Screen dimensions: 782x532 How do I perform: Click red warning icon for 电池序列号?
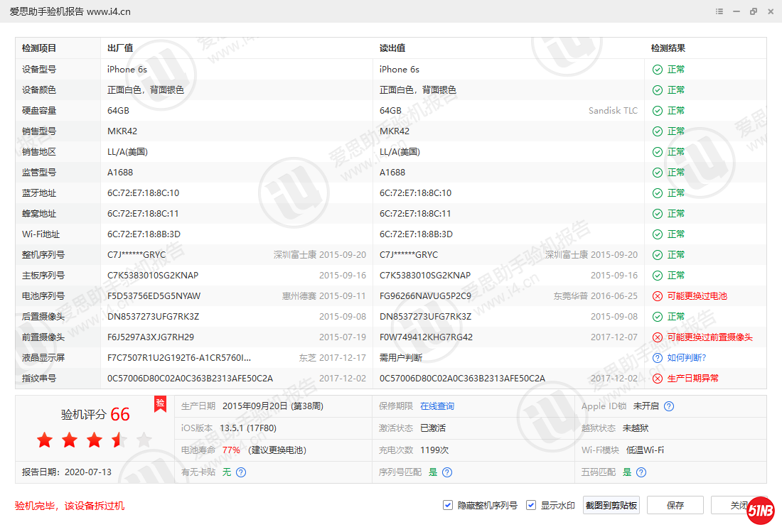[x=658, y=296]
